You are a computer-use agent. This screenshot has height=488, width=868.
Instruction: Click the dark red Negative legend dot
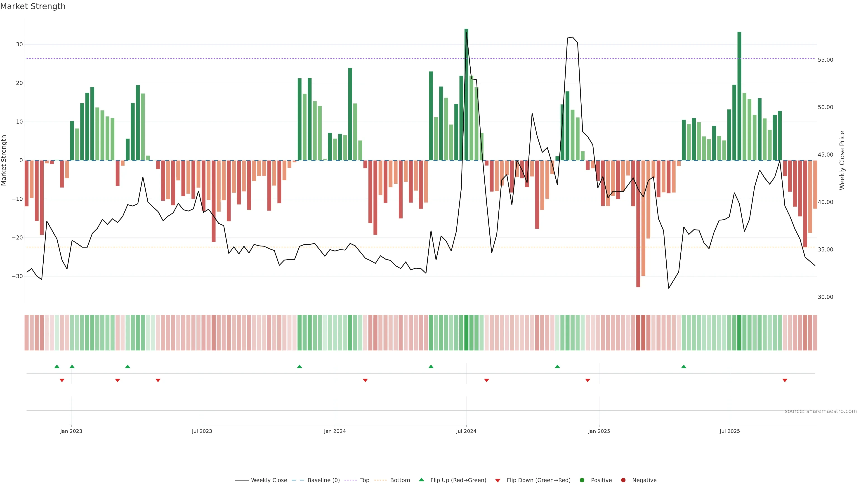(623, 480)
